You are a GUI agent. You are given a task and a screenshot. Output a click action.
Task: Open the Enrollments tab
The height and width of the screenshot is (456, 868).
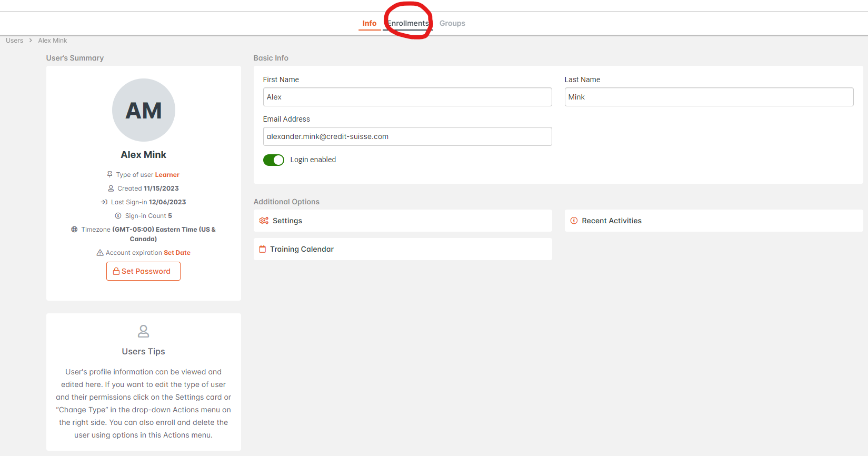(x=408, y=23)
